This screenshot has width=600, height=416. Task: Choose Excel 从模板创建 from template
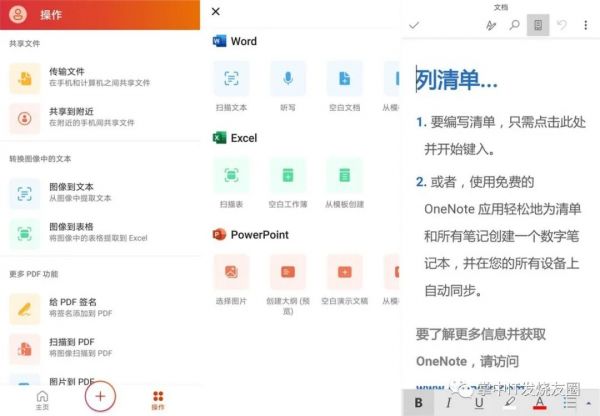344,184
